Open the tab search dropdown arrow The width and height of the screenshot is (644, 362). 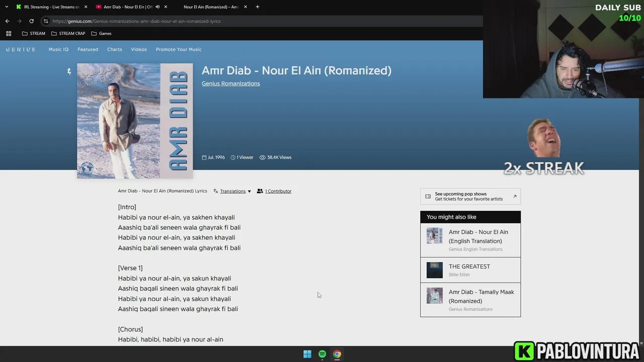pos(7,7)
